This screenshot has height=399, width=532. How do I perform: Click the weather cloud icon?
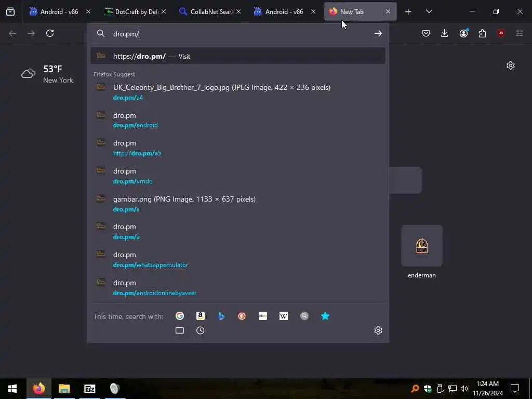click(29, 74)
